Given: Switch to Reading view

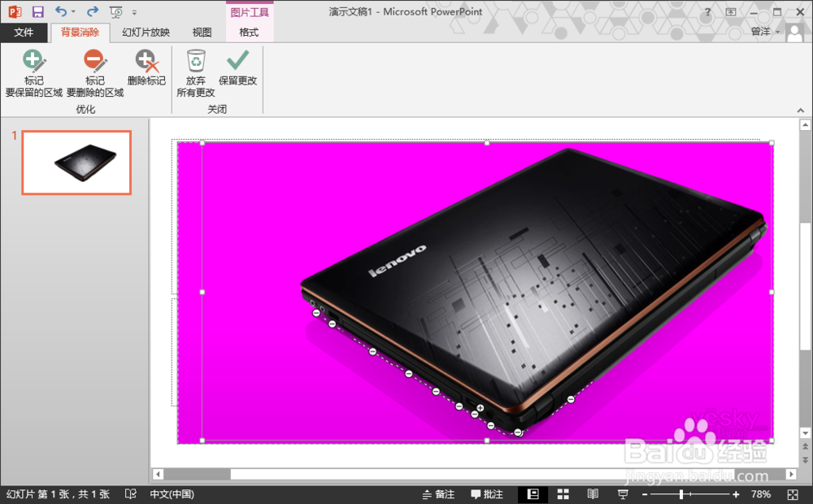Looking at the screenshot, I should tap(593, 494).
